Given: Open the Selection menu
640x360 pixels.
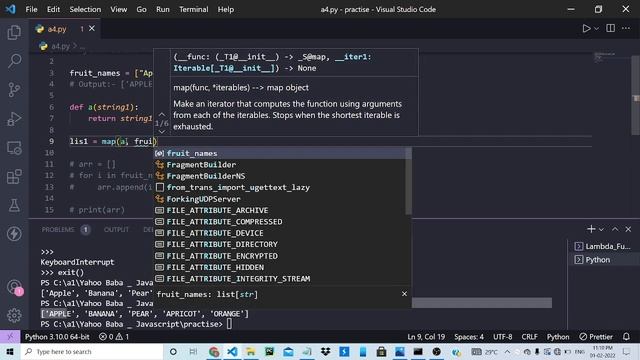Looking at the screenshot, I should [85, 9].
